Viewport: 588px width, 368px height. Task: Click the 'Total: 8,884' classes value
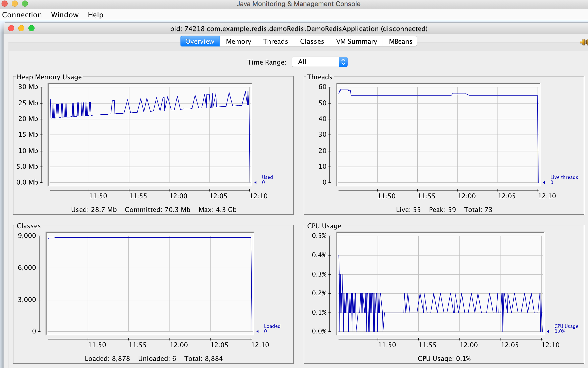click(204, 359)
